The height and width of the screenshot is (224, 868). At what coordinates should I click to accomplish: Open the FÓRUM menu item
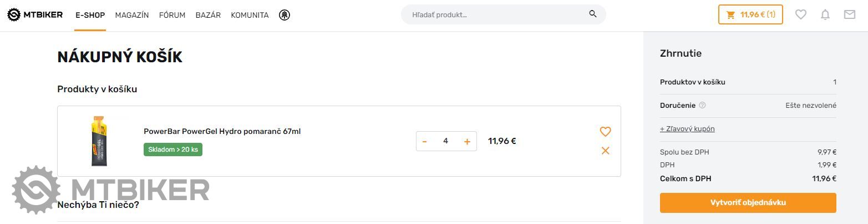pyautogui.click(x=172, y=15)
